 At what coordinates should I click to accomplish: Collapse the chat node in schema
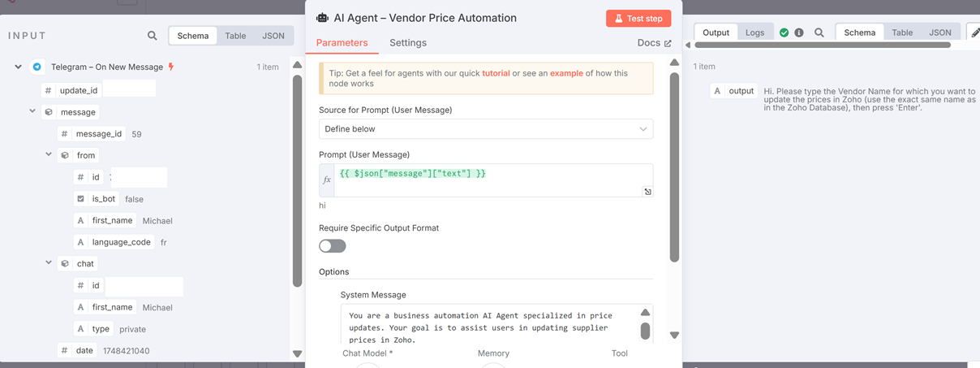click(x=49, y=263)
